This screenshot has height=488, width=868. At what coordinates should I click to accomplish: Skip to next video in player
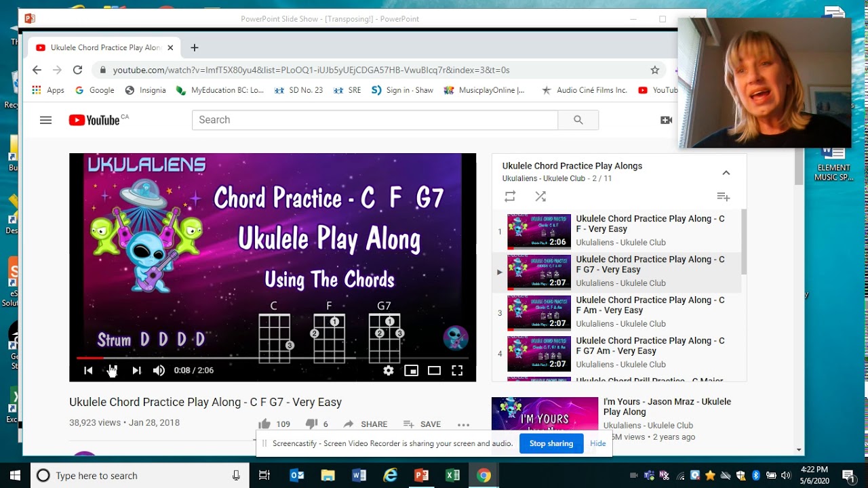click(137, 370)
